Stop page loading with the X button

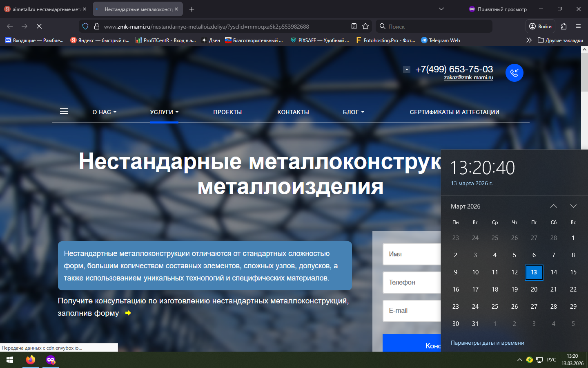[39, 26]
